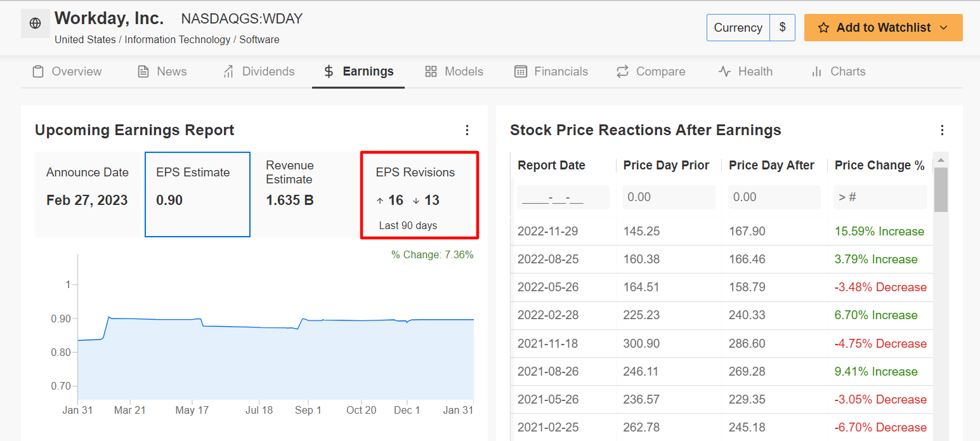The width and height of the screenshot is (980, 441).
Task: Click the dollar icon on Earnings tab
Action: (329, 72)
